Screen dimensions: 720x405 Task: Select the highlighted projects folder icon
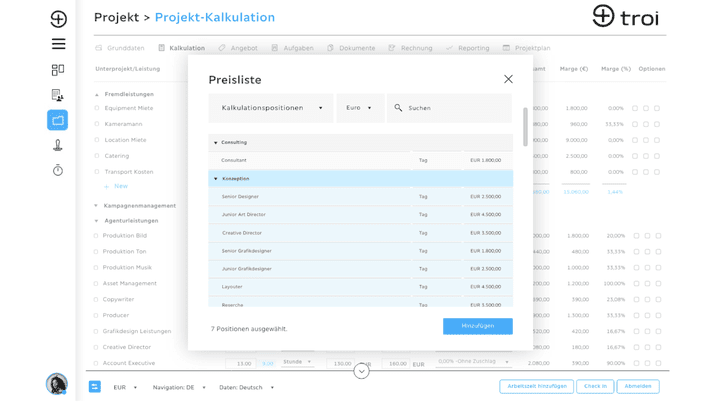coord(57,120)
